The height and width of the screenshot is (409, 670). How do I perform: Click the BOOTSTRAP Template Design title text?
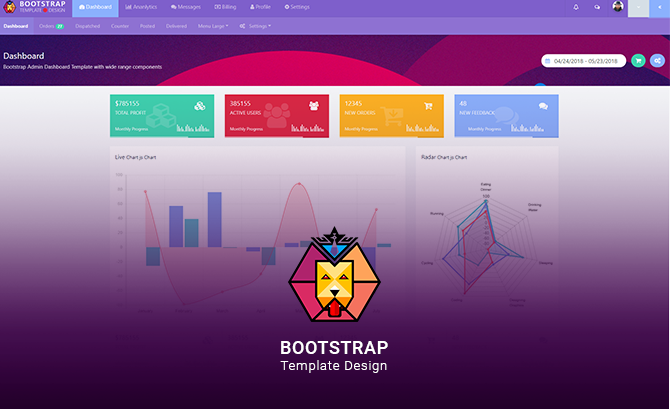[x=334, y=356]
